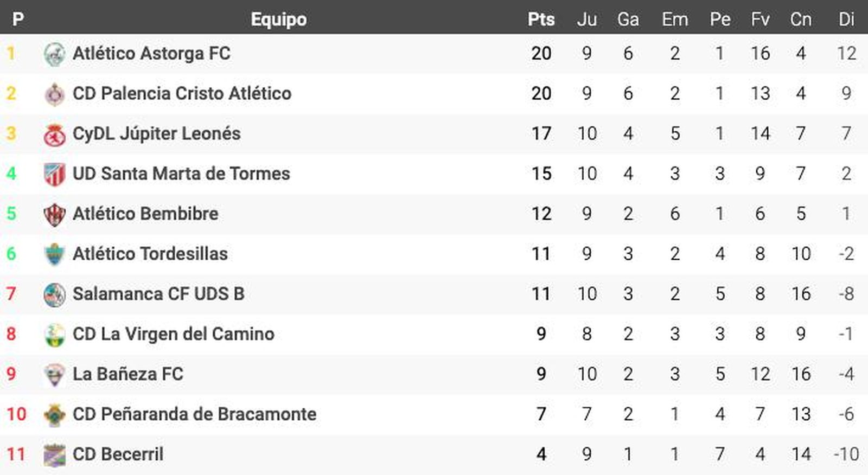
Task: Click the Atlético Bembibre crest icon
Action: tap(54, 214)
